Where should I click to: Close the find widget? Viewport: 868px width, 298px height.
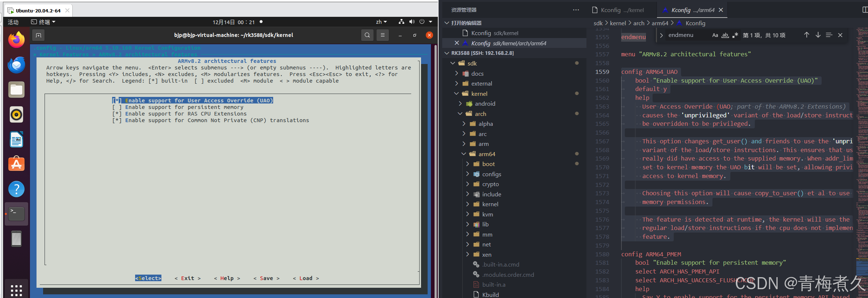[x=840, y=35]
